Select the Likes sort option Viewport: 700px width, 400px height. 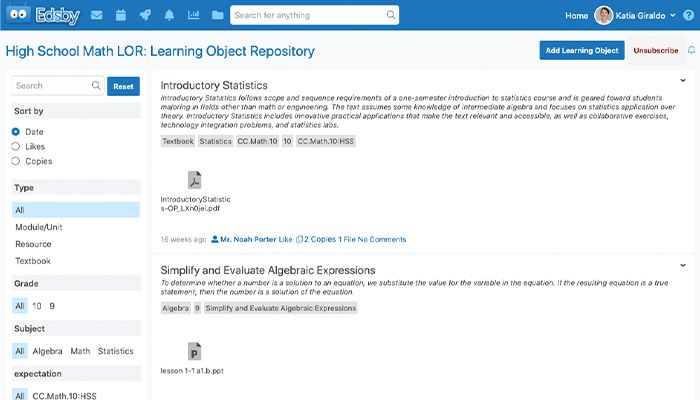(x=16, y=146)
